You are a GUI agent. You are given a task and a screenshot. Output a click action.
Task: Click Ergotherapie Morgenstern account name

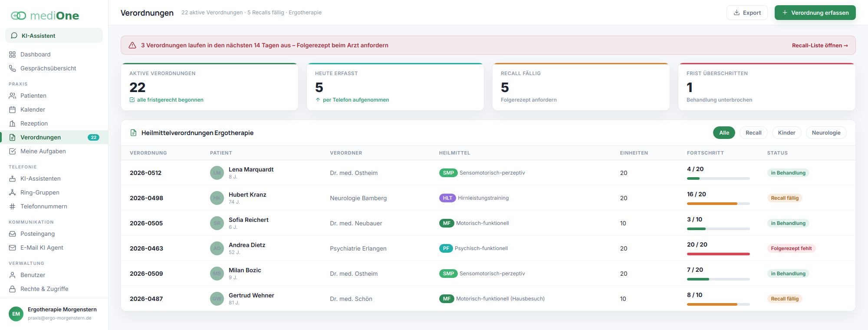pyautogui.click(x=62, y=310)
